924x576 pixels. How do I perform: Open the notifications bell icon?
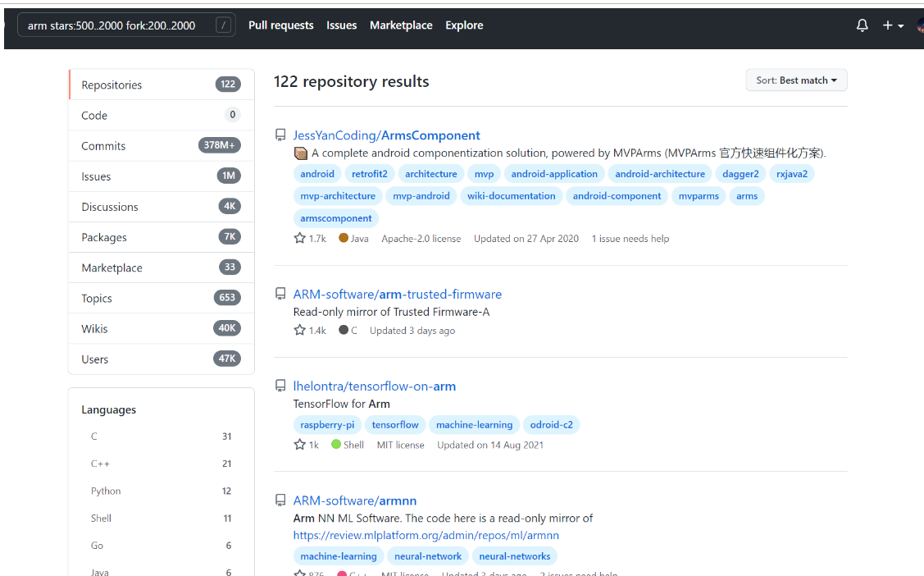863,25
